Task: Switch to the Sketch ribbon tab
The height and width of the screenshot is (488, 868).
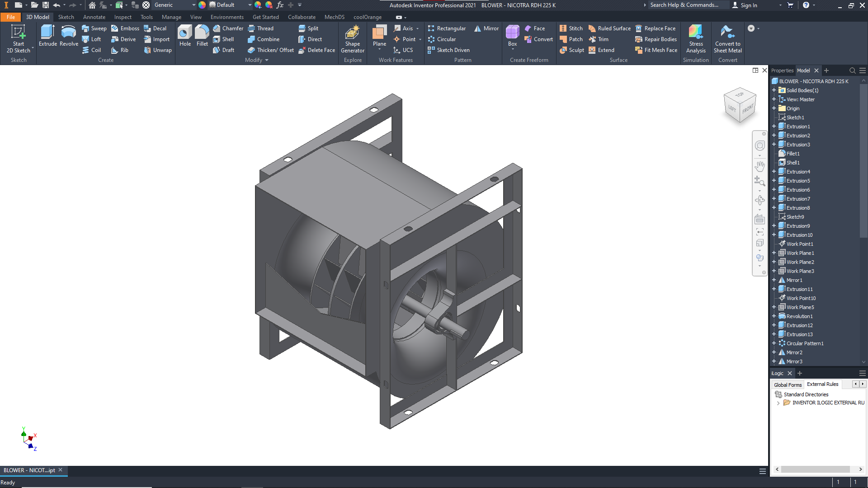Action: 66,17
